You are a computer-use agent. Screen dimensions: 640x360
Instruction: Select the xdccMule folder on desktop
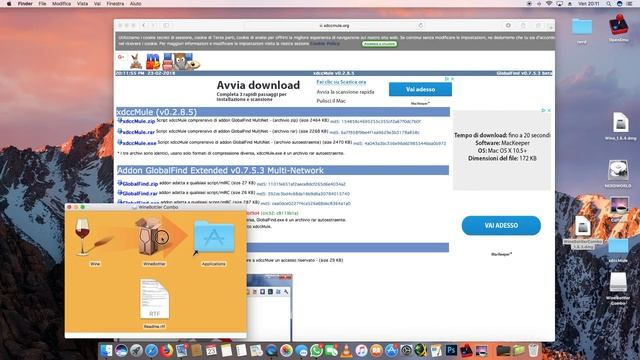coord(618,247)
